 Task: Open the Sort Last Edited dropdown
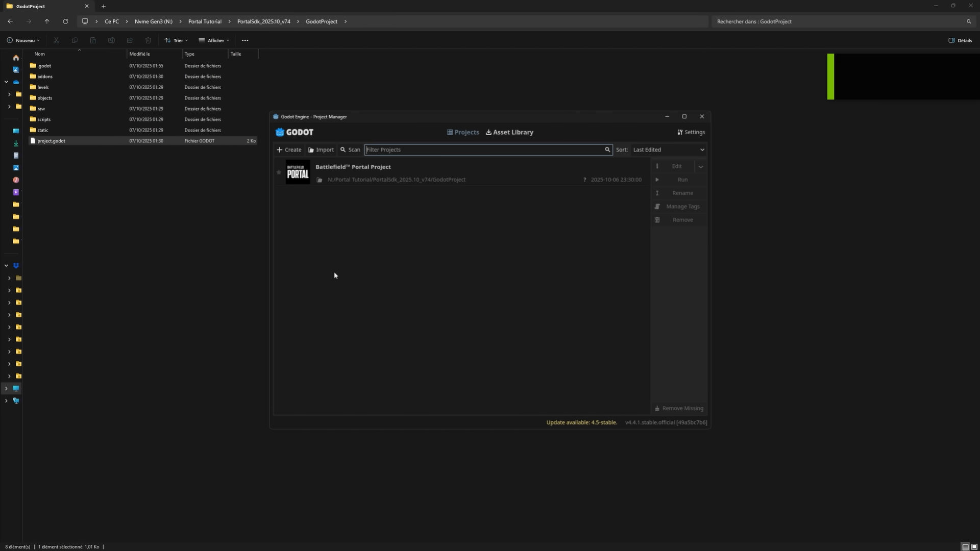pyautogui.click(x=669, y=150)
